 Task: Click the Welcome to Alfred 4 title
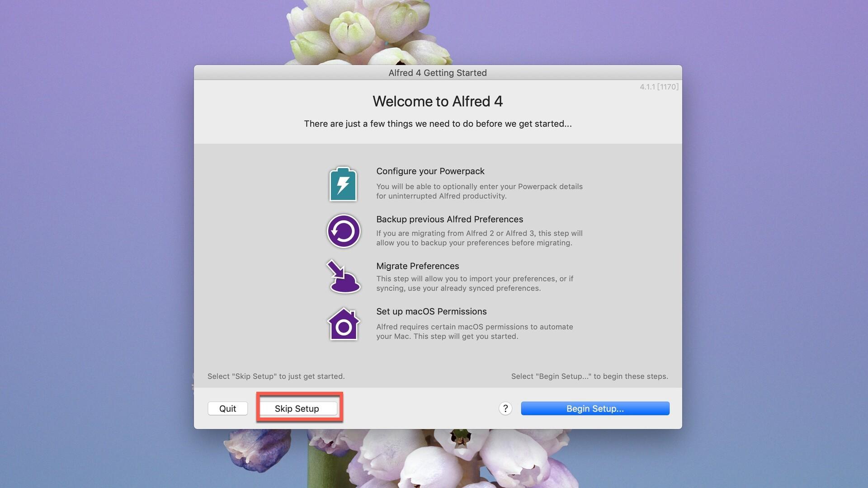437,101
